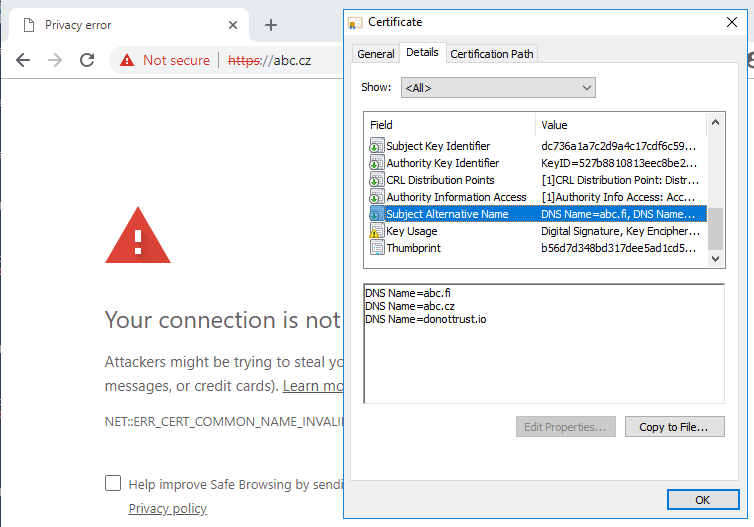Click the NET::ERR_CERT_COMMON_NAME_INVALID error code
The image size is (754, 527).
(224, 422)
